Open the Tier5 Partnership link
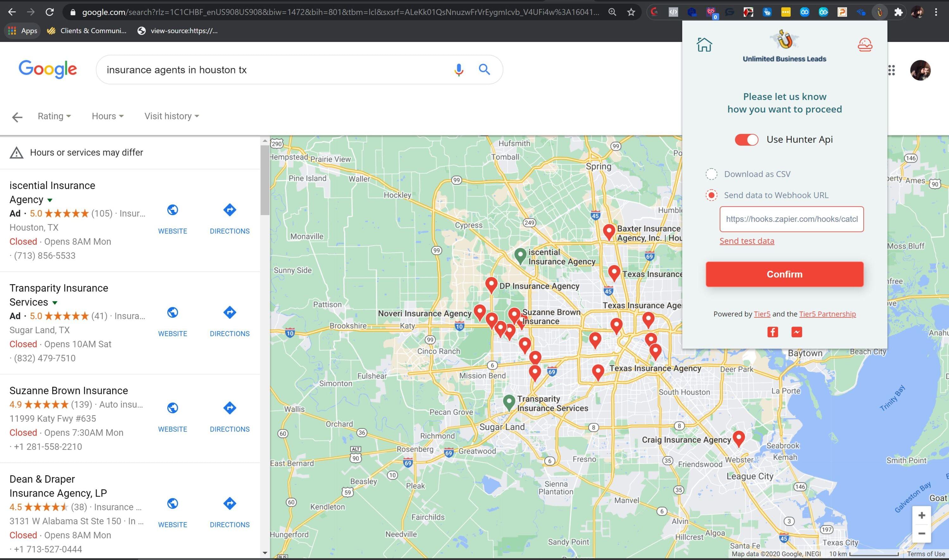Image resolution: width=949 pixels, height=560 pixels. pos(828,314)
